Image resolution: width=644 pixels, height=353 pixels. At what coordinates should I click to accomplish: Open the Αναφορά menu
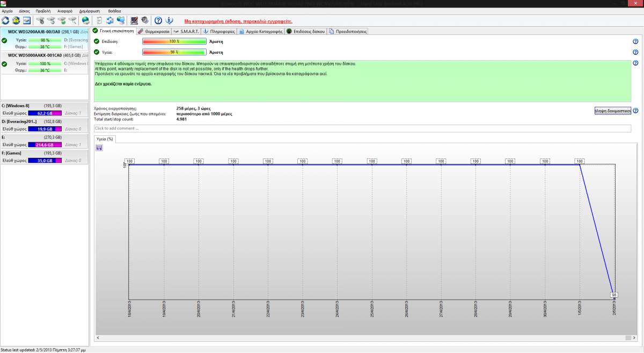pyautogui.click(x=65, y=11)
